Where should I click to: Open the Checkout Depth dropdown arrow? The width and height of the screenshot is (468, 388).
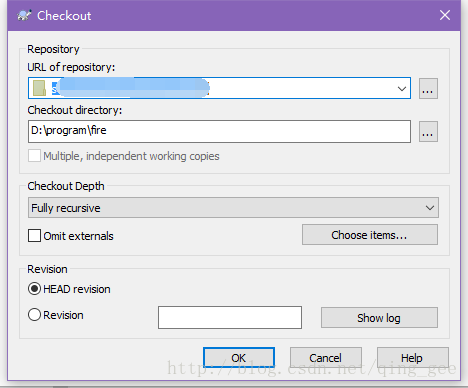tap(430, 208)
